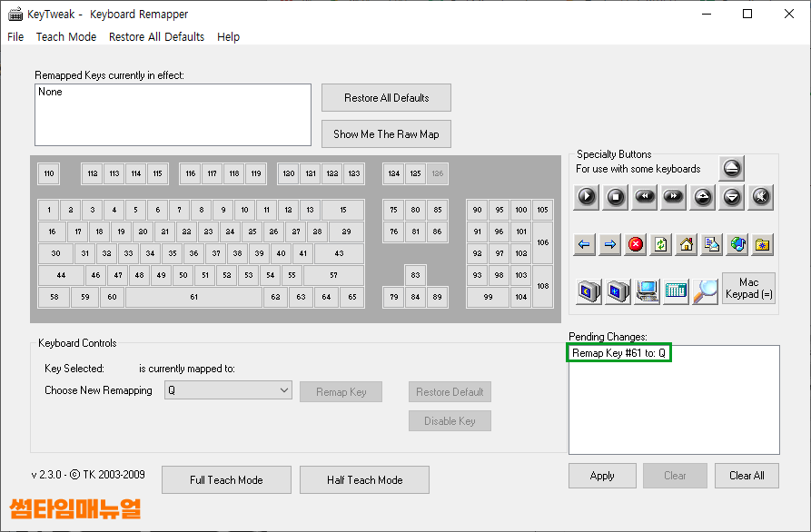Select key 58 on the keyboard layout
This screenshot has height=532, width=811.
tap(54, 297)
